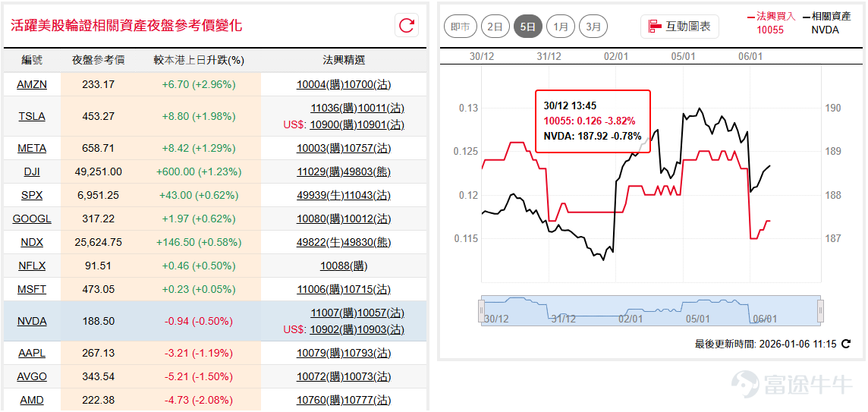Image resolution: width=868 pixels, height=412 pixels.
Task: Open the AMZN stock link
Action: point(32,85)
